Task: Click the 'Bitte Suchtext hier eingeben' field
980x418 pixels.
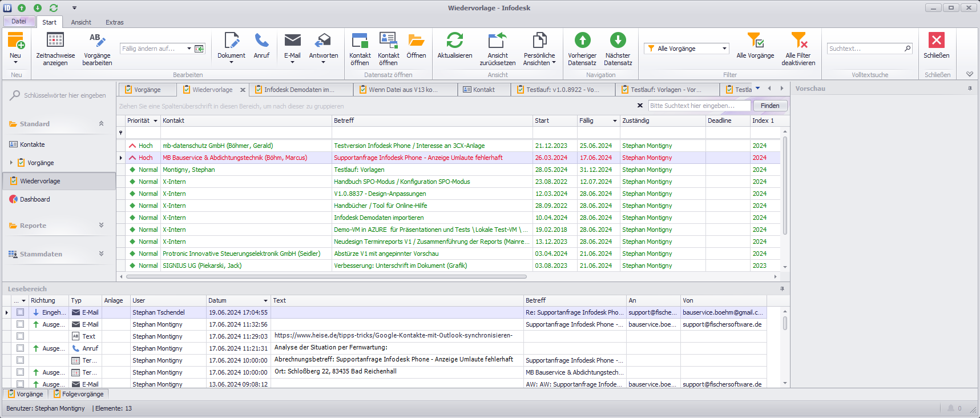Action: click(x=699, y=106)
